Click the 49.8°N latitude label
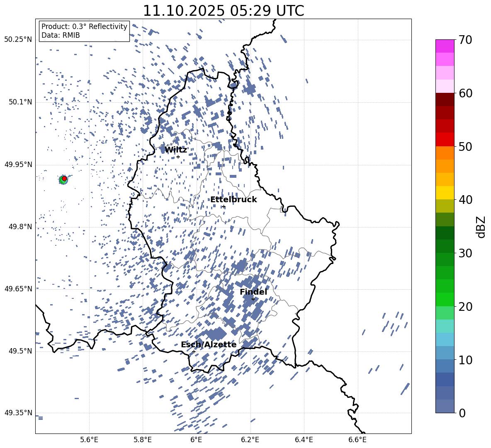 click(20, 227)
